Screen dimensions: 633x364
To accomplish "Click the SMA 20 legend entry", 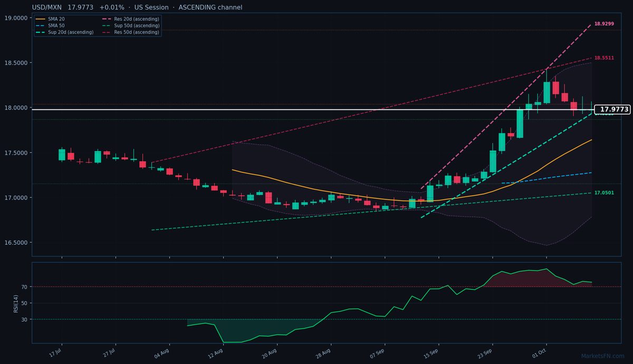I will 50,19.
